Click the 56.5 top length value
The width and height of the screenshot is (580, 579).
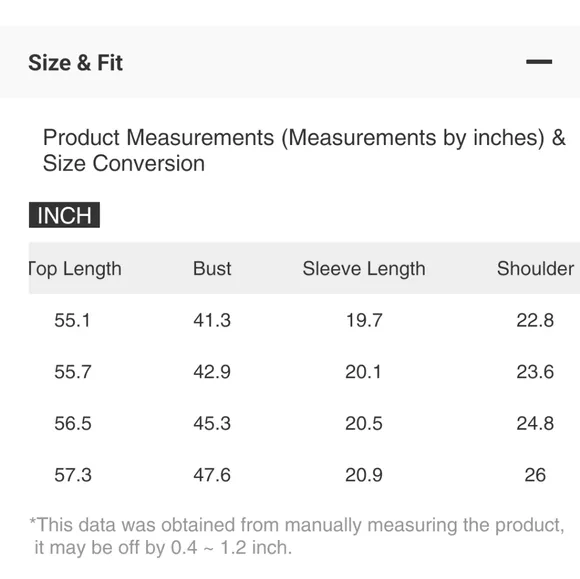pos(72,423)
